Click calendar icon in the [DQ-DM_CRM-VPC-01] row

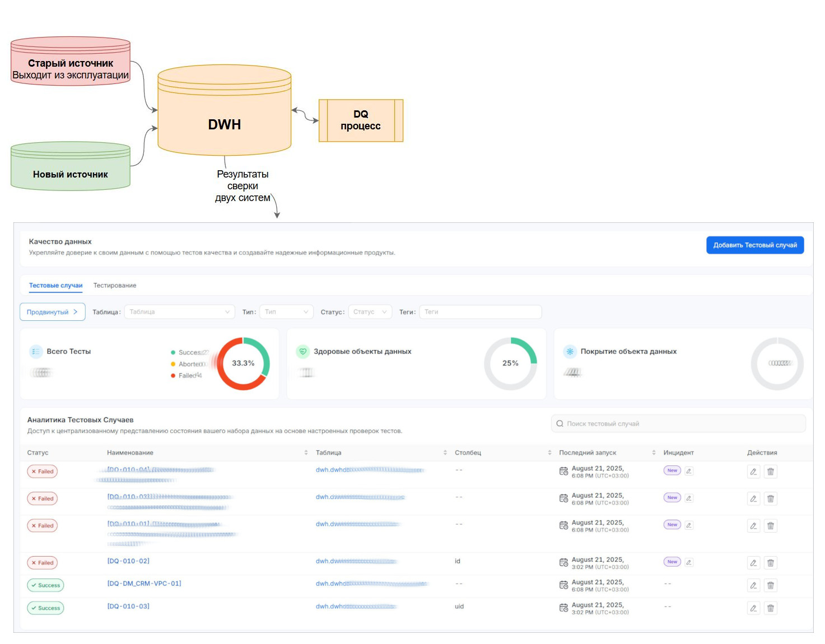[x=563, y=585]
